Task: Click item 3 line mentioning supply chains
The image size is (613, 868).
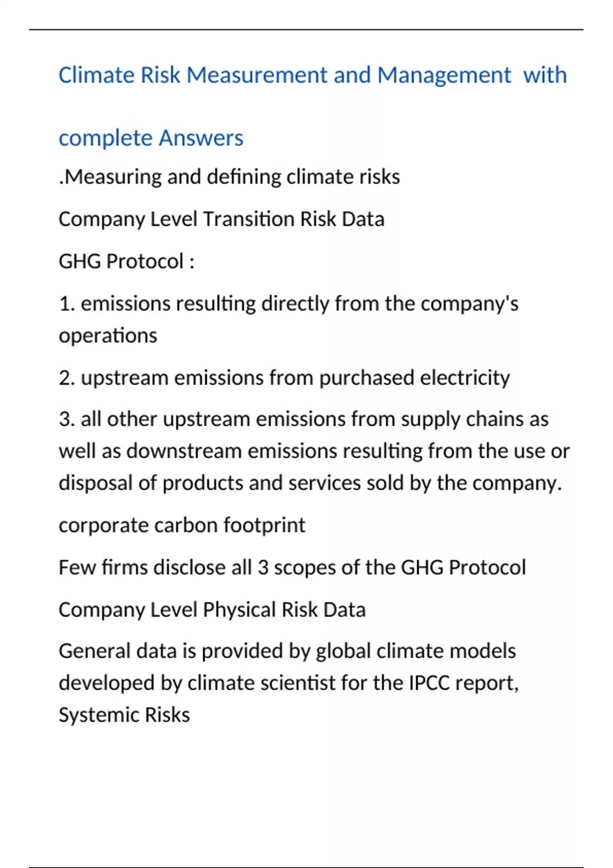Action: point(303,419)
